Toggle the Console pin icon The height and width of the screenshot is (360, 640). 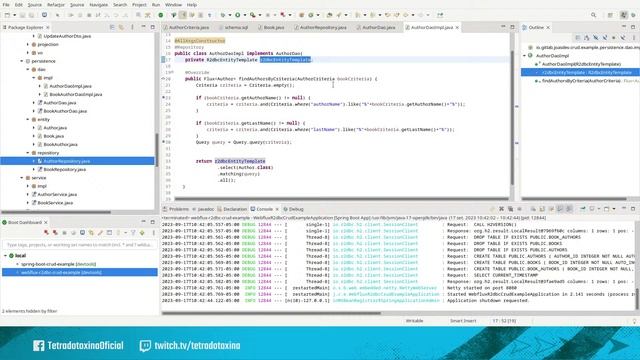pyautogui.click(x=583, y=209)
